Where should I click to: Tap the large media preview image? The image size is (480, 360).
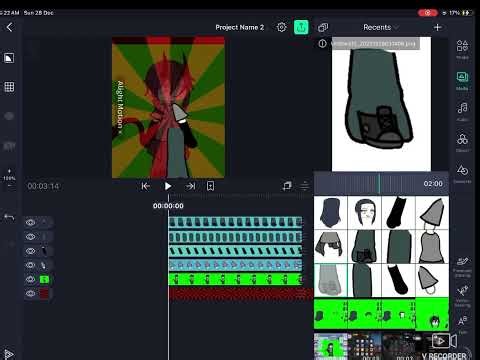[x=381, y=104]
